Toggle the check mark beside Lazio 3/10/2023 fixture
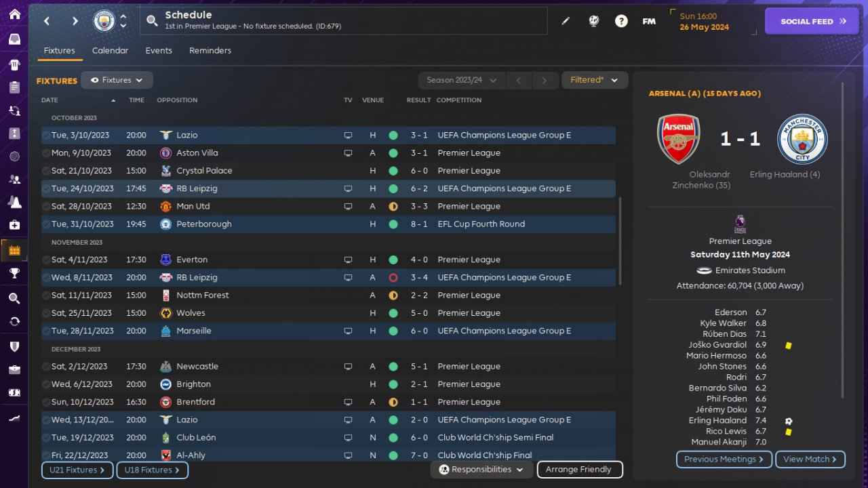The image size is (868, 488). coord(46,136)
